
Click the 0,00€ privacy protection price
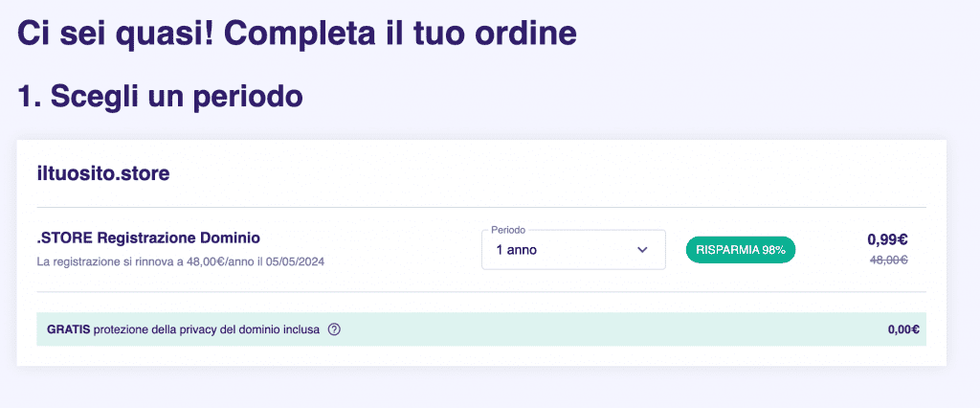(x=903, y=329)
